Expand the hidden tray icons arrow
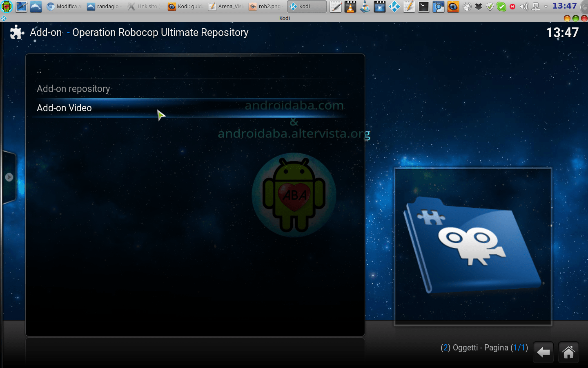This screenshot has width=588, height=368. pos(546,7)
